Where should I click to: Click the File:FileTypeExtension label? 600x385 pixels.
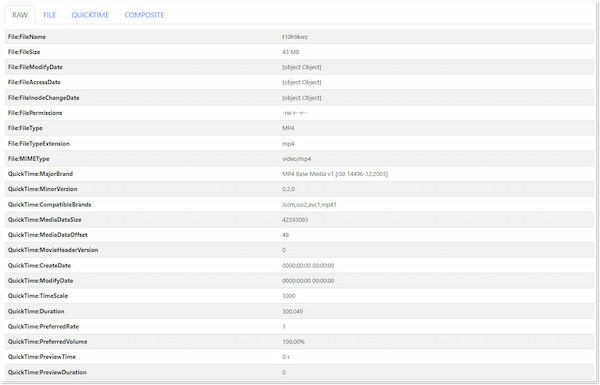[39, 144]
